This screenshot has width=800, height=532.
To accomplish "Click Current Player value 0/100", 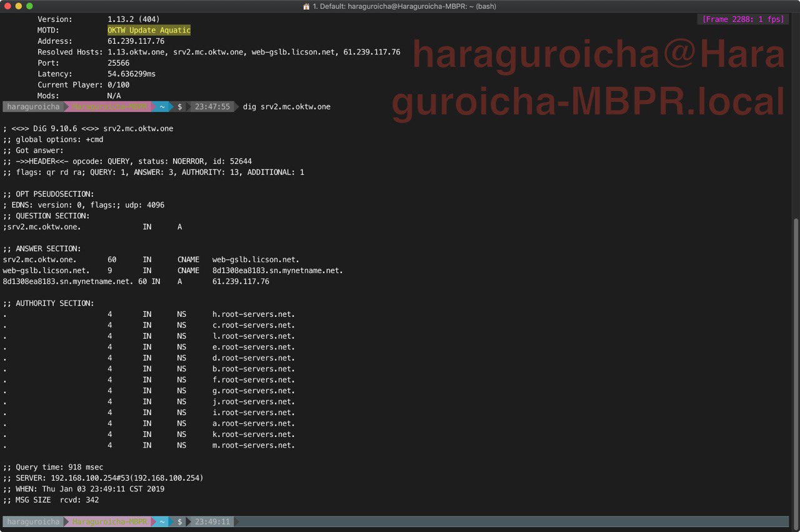I will click(119, 85).
